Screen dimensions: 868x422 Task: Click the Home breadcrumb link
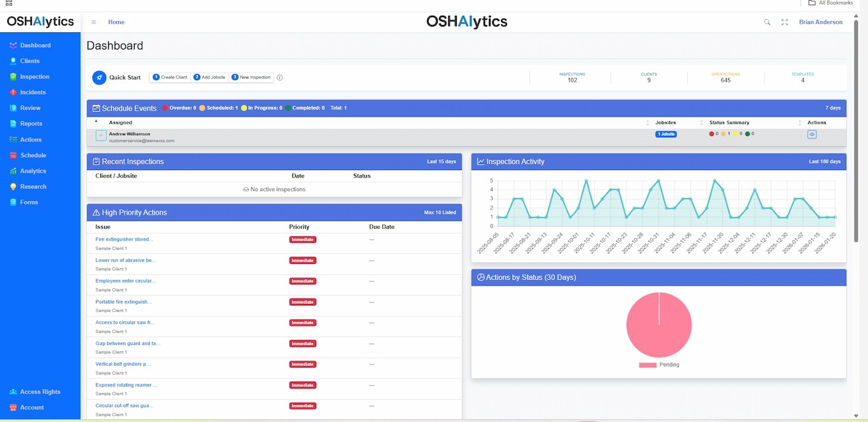tap(116, 22)
